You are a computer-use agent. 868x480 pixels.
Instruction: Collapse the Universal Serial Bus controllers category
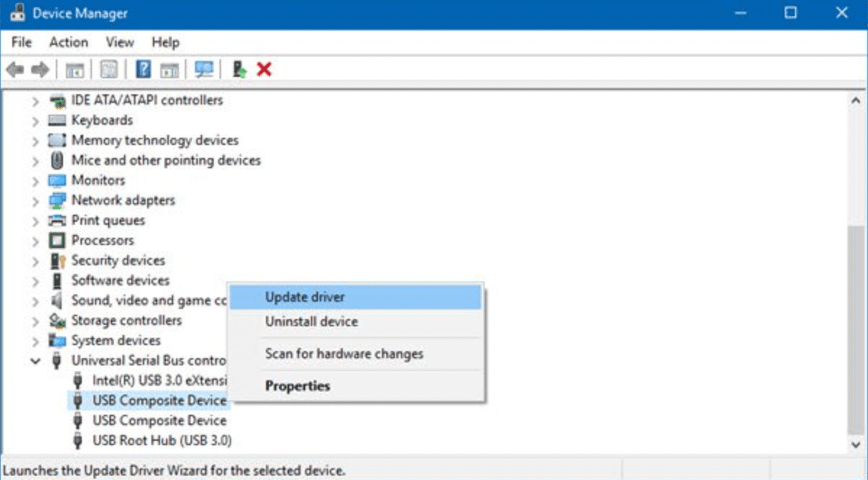click(x=34, y=360)
